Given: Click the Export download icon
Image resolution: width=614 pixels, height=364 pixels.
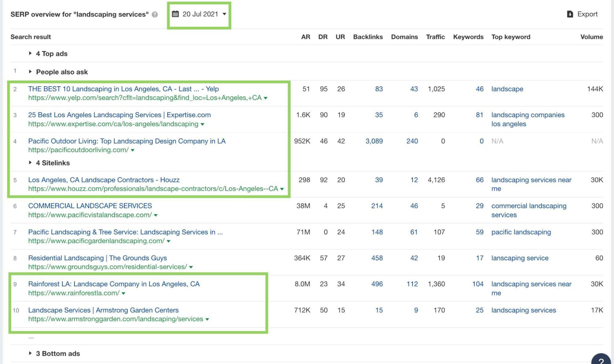Looking at the screenshot, I should click(570, 14).
